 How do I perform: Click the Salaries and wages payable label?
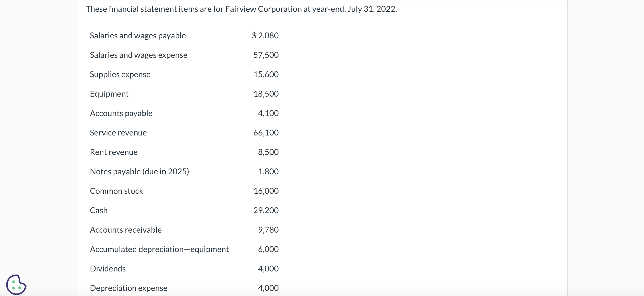138,36
